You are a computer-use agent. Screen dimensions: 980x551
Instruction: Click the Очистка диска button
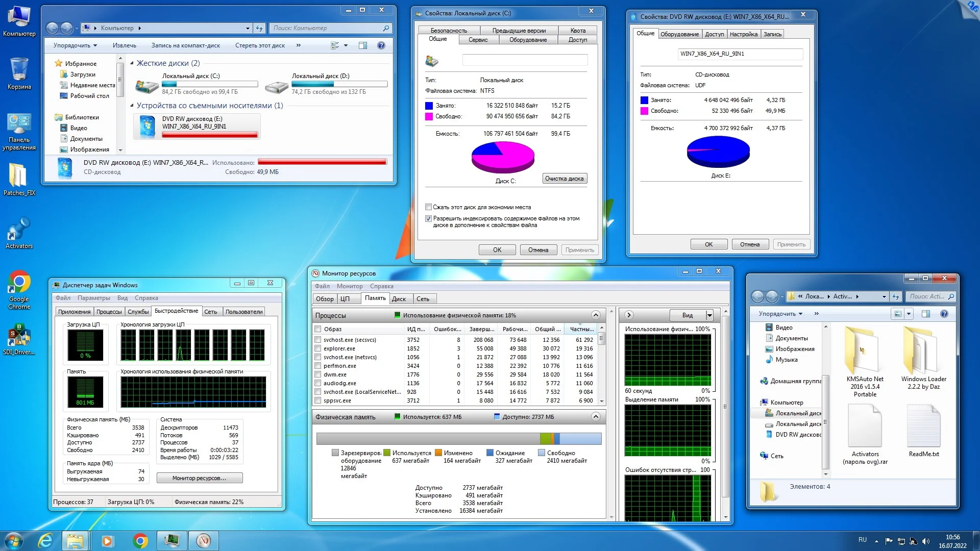point(564,179)
